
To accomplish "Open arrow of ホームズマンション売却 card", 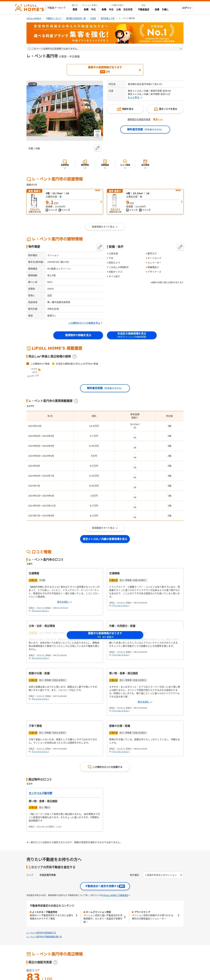I will [x=125, y=917].
